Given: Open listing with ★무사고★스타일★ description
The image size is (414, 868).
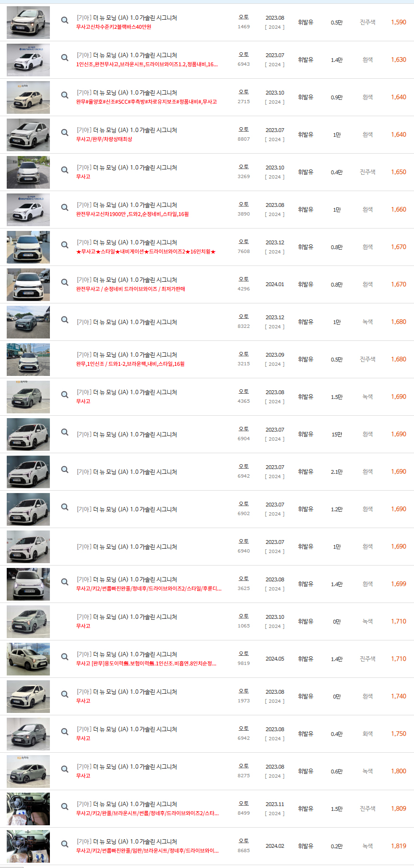Looking at the screenshot, I should [146, 252].
